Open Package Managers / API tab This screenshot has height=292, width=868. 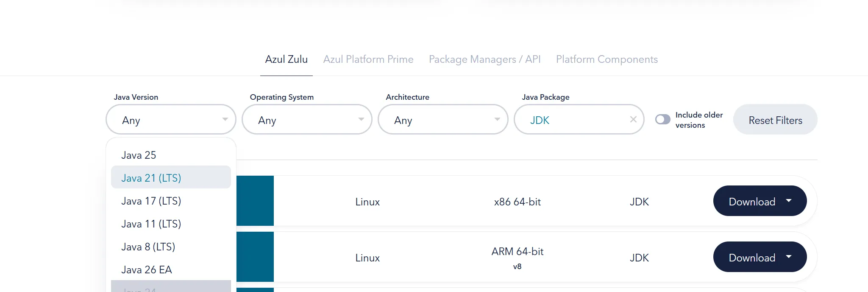484,59
